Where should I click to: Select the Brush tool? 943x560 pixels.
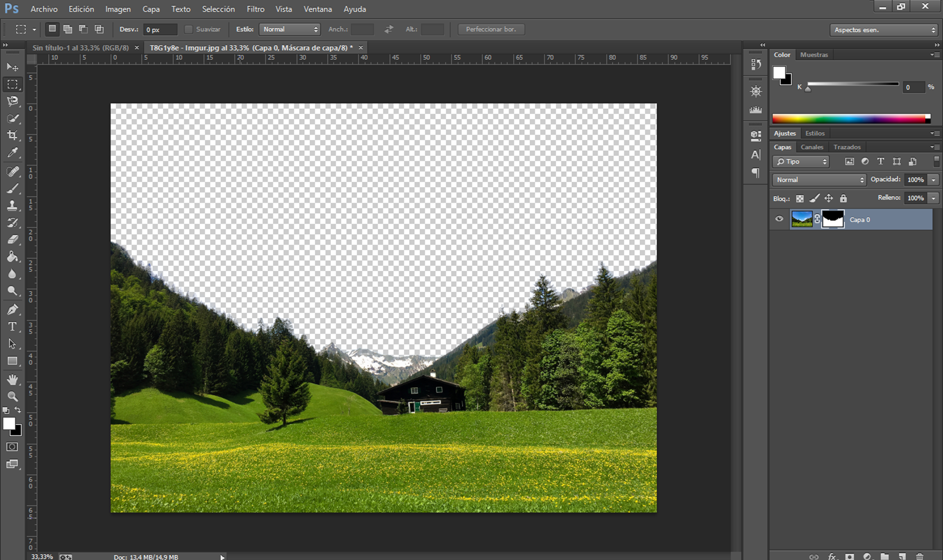(x=13, y=189)
